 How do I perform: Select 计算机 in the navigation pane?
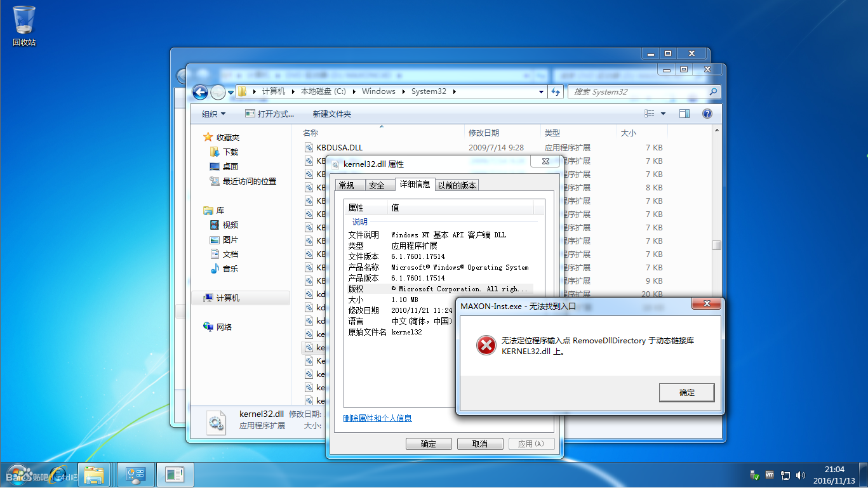(227, 298)
